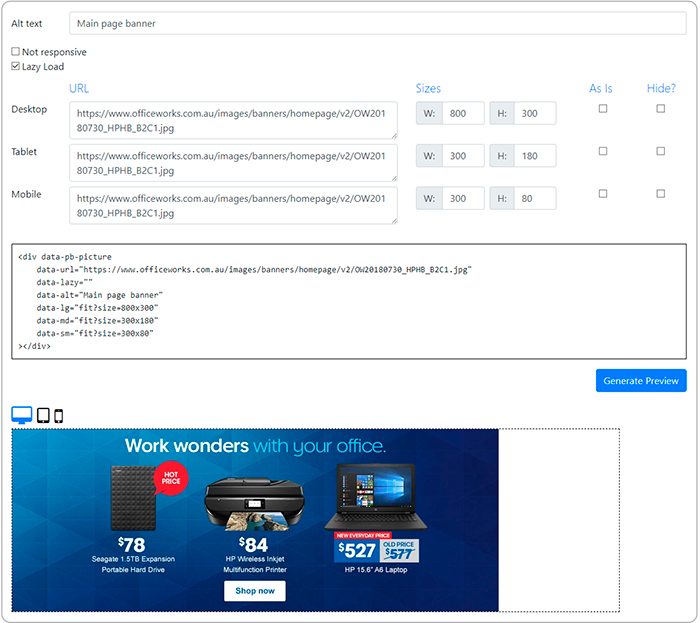
Task: Click inside the generated HTML code box
Action: 349,301
